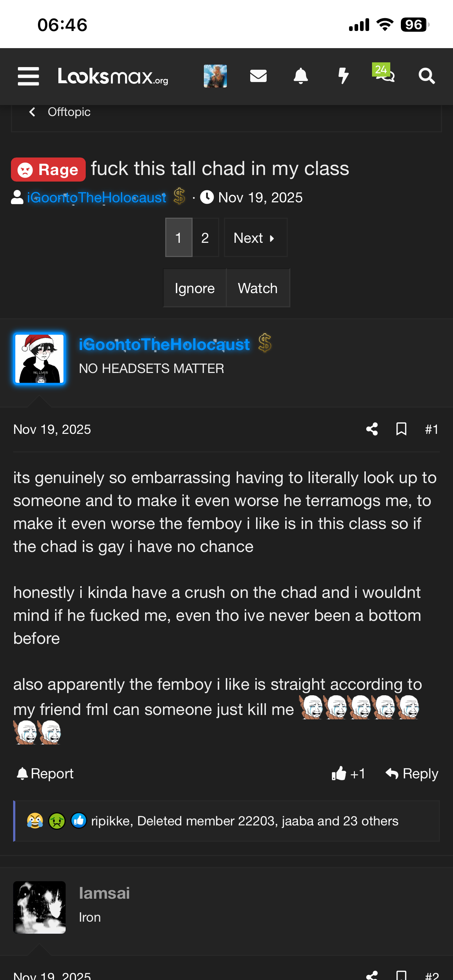Select page 2 of the thread
453x980 pixels.
205,238
